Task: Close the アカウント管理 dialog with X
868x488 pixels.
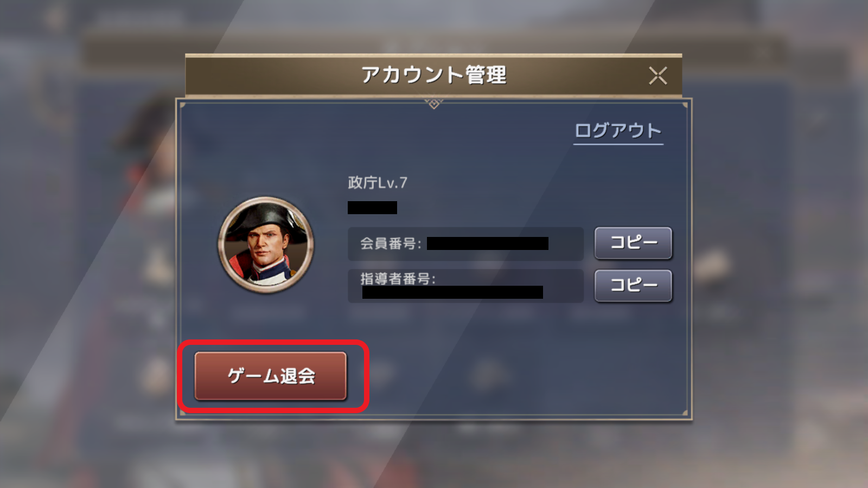Action: [x=658, y=75]
